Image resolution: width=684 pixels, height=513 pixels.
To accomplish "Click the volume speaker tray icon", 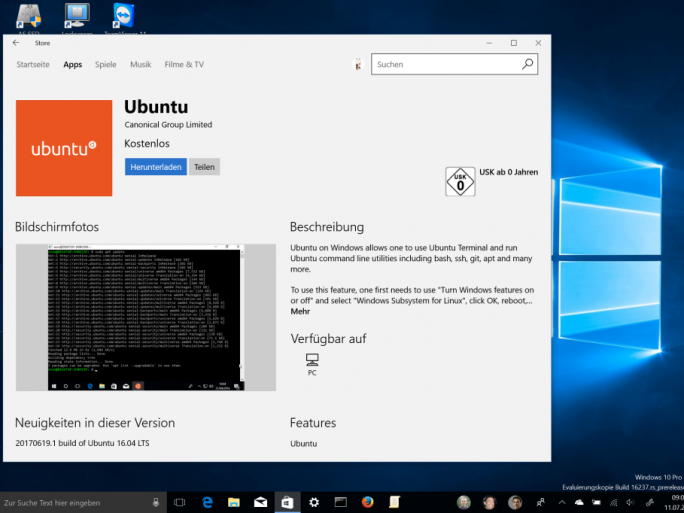I will [630, 503].
